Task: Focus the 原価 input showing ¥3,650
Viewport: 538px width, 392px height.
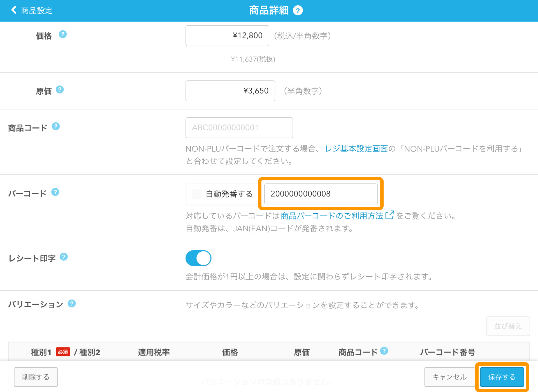Action: 230,91
